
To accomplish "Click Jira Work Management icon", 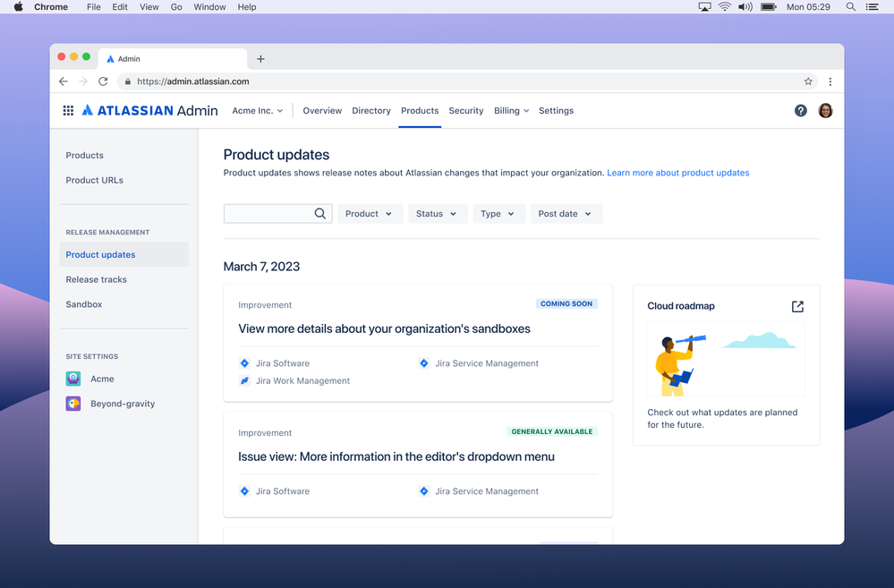I will 244,380.
